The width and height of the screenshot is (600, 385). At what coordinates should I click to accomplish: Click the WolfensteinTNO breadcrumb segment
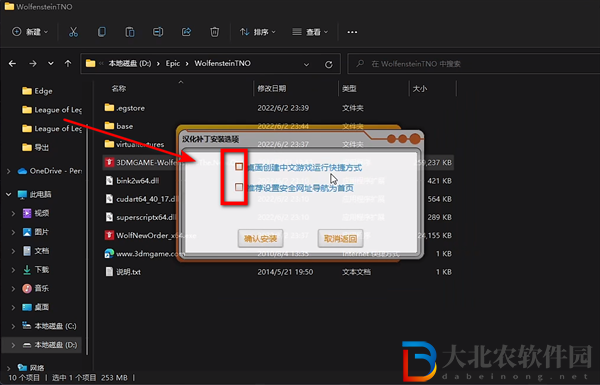tap(222, 64)
